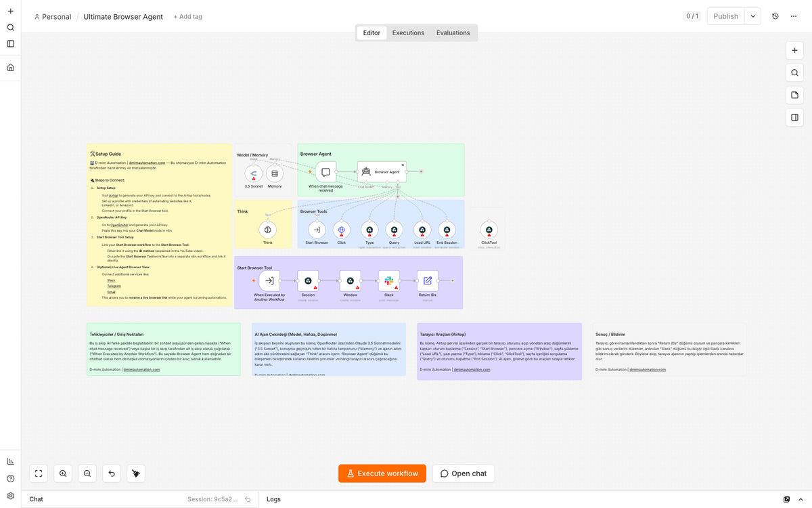Viewport: 812px width, 508px height.
Task: Click the Ultimate Browser Agent workflow name
Action: click(123, 17)
